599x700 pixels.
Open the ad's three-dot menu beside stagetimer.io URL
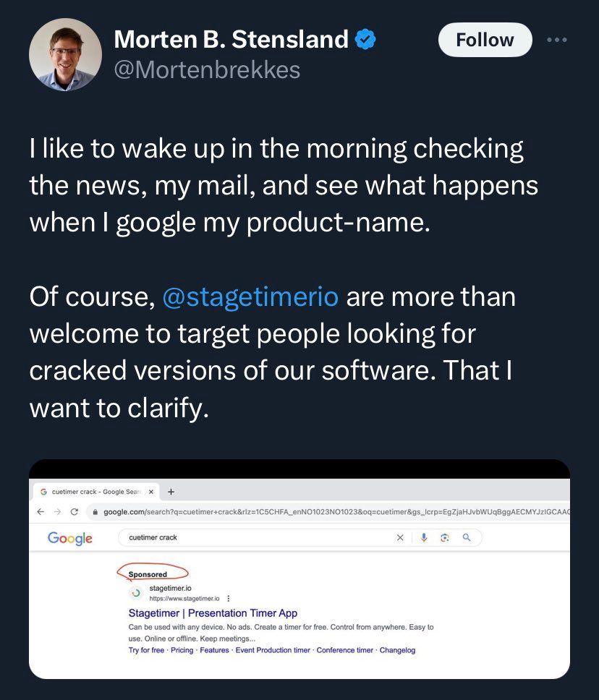click(229, 599)
